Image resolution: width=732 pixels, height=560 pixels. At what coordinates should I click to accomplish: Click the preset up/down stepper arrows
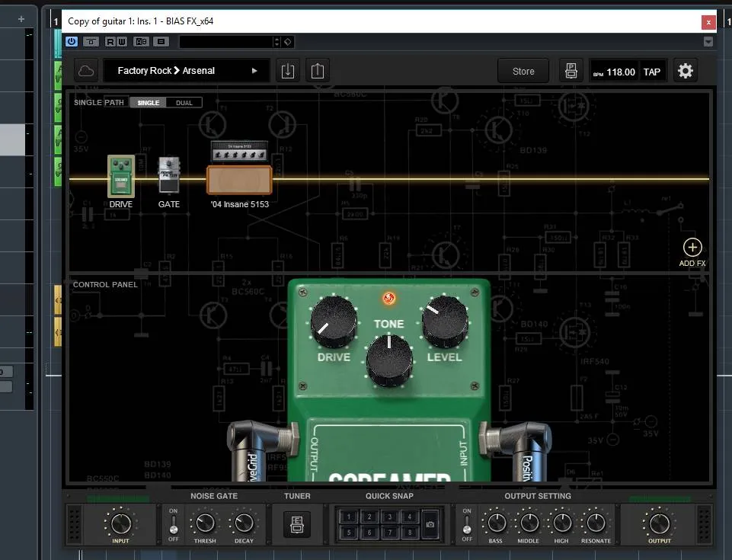coord(276,42)
